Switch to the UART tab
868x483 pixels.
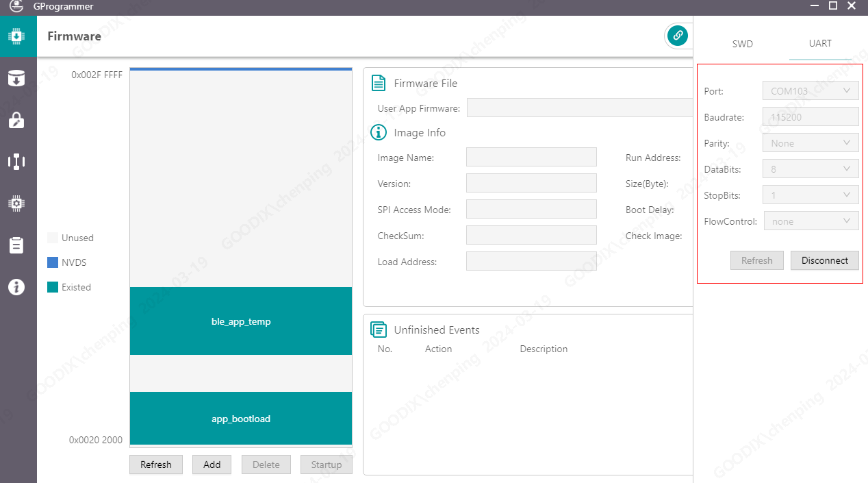pyautogui.click(x=820, y=43)
